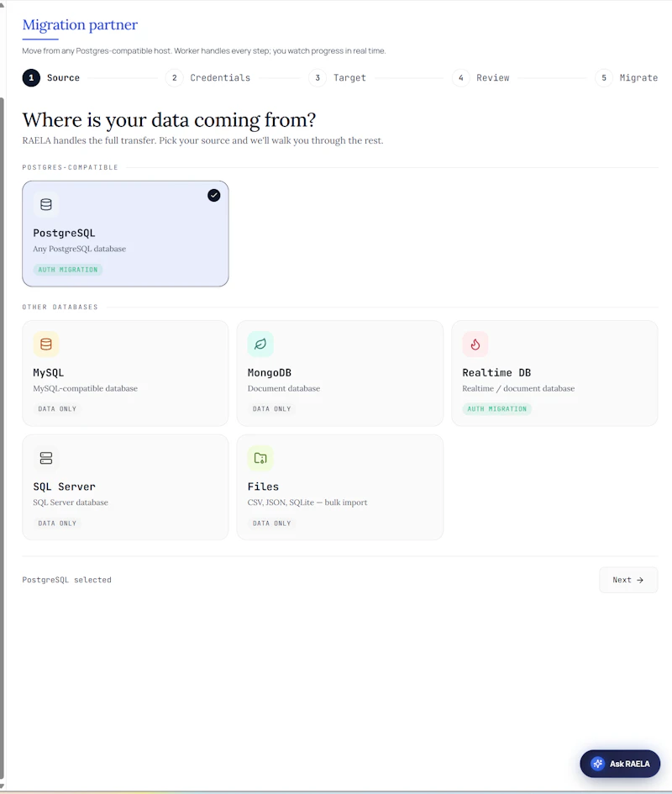Choose SQL Server as the source
The height and width of the screenshot is (794, 672).
point(126,487)
